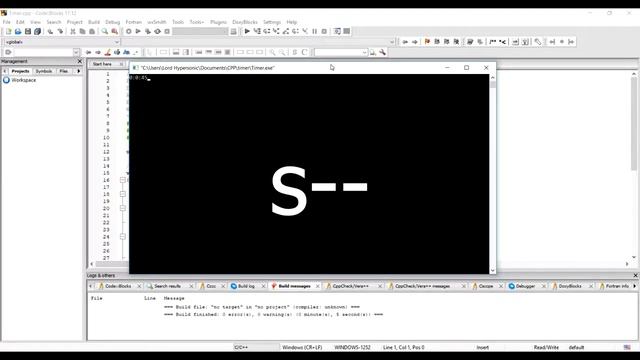Viewport: 640px width, 360px height.
Task: Click the Save all files icon
Action: click(38, 31)
